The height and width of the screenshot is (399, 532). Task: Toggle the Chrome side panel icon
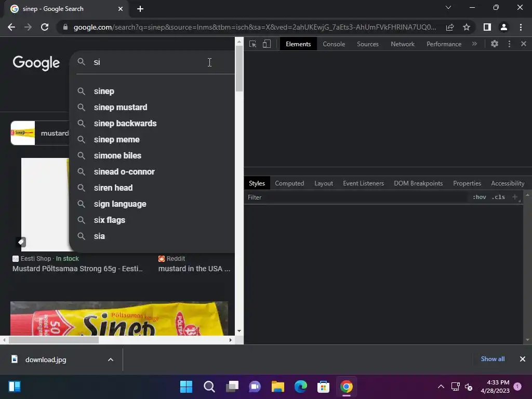point(487,27)
